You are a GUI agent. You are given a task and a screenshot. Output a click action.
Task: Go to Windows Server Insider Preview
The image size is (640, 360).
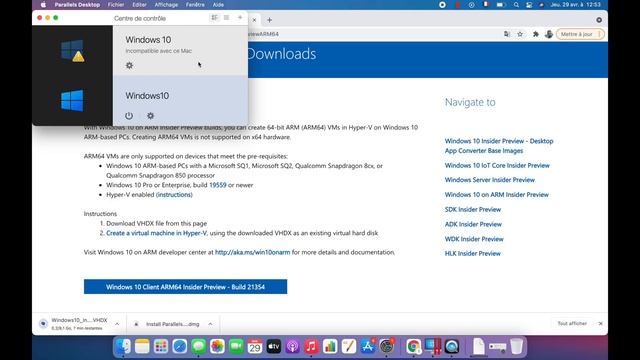490,180
